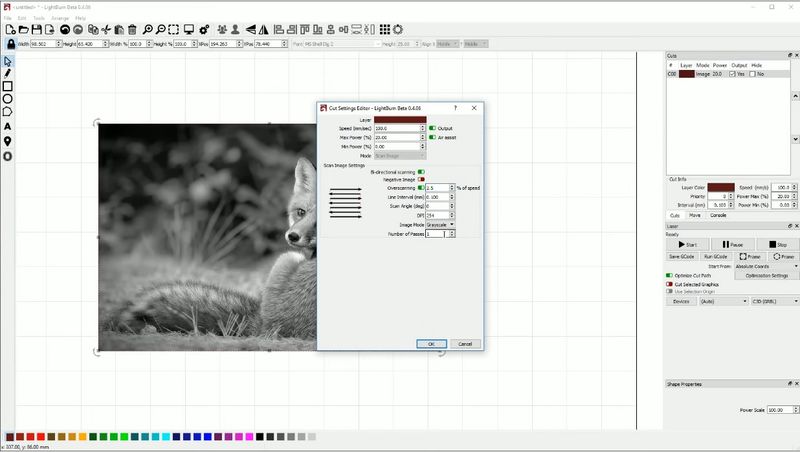
Task: Click the Layer color bar in dialog
Action: (x=400, y=119)
